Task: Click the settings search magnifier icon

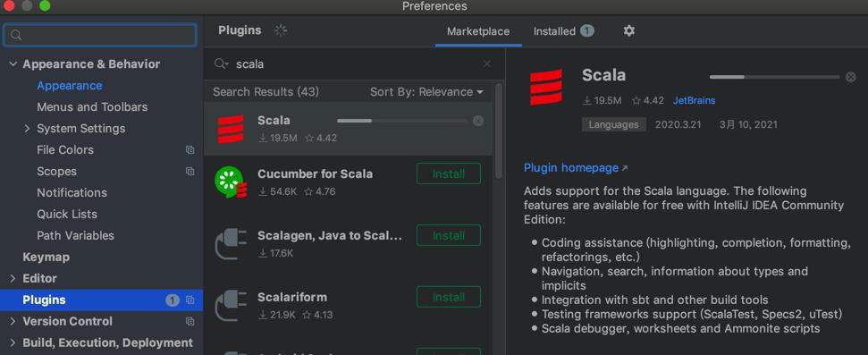Action: tap(16, 36)
